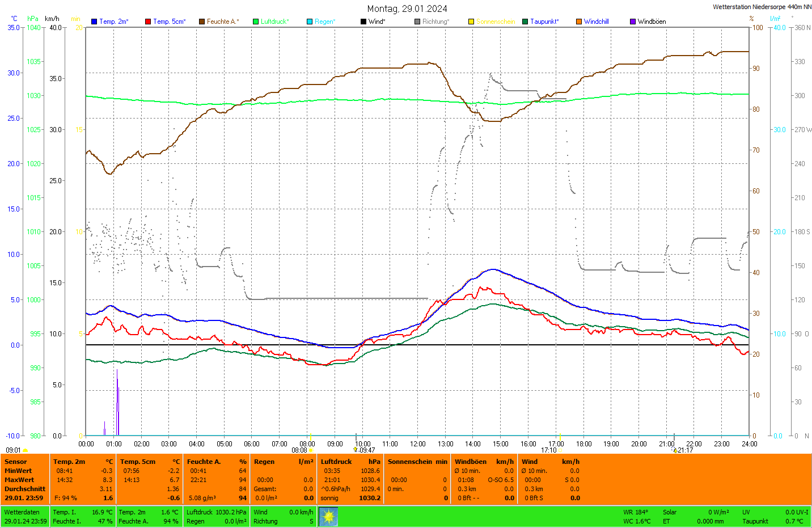This screenshot has height=528, width=812.
Task: Click the blue Temp. 2m legend square
Action: 94,22
